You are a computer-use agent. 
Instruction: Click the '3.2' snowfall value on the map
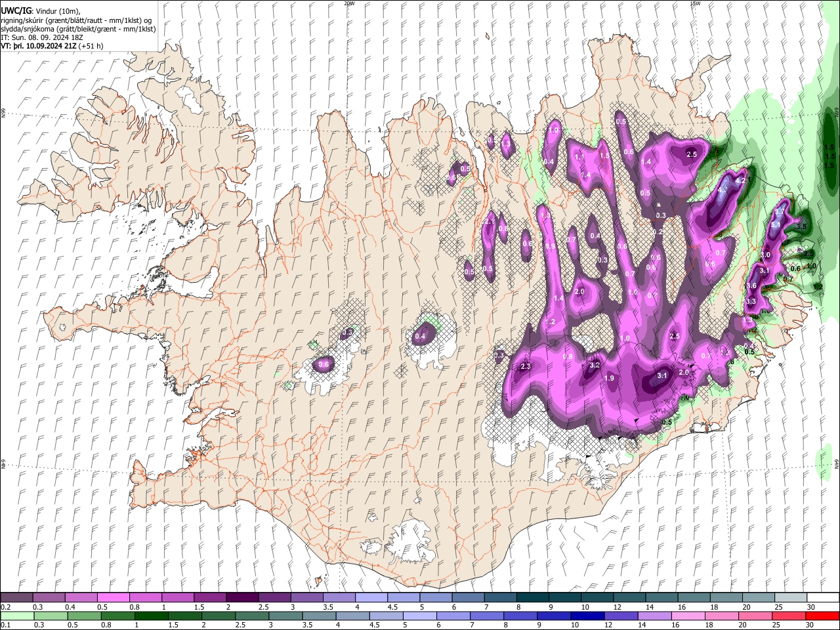(x=595, y=365)
